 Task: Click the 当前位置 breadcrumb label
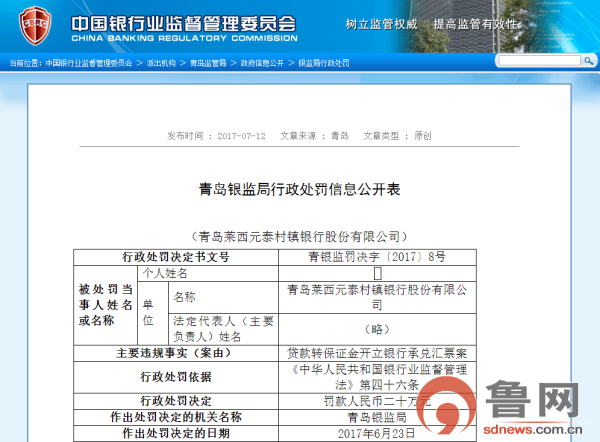(25, 63)
